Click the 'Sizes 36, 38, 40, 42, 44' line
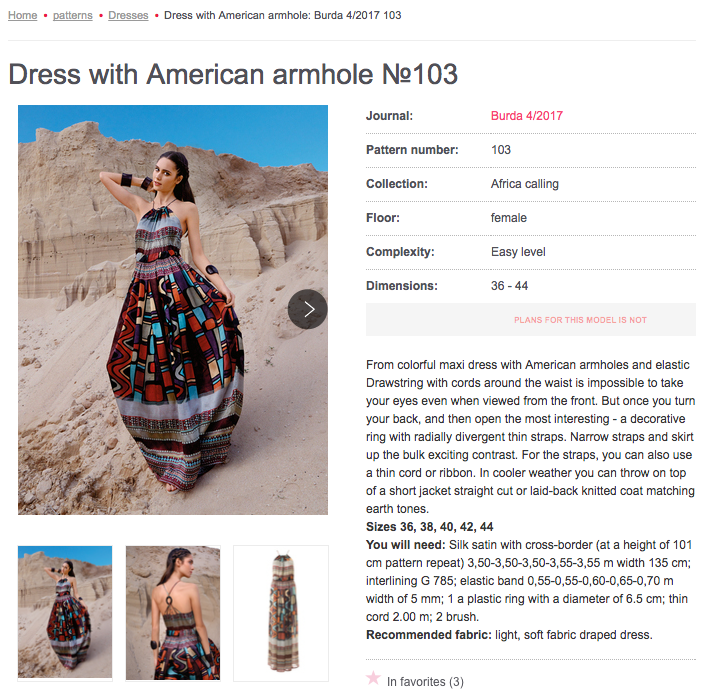708x691 pixels. click(x=429, y=527)
